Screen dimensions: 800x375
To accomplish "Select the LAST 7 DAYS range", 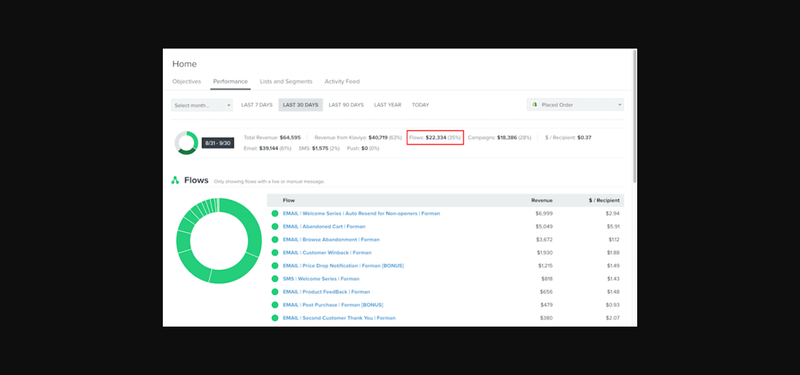I will pos(257,105).
